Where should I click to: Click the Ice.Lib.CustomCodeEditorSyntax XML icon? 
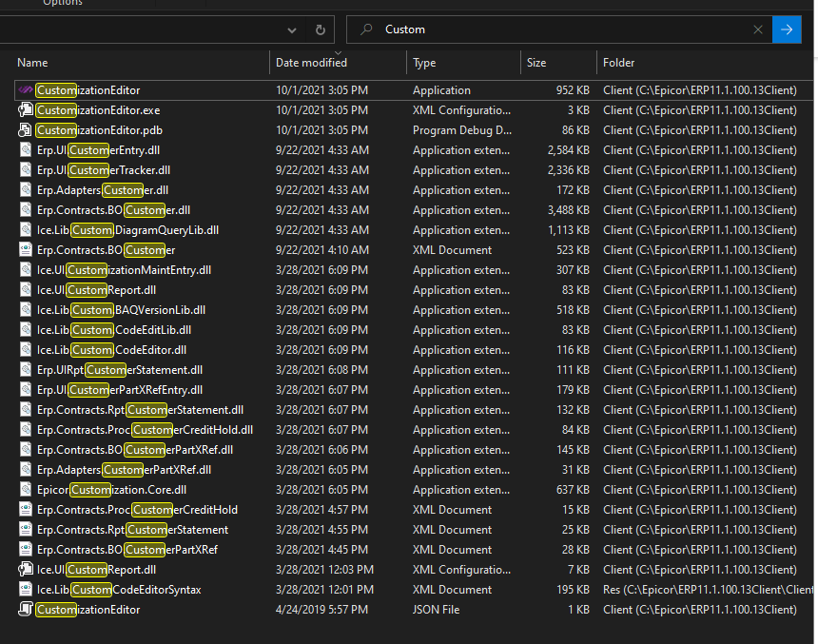(x=26, y=590)
